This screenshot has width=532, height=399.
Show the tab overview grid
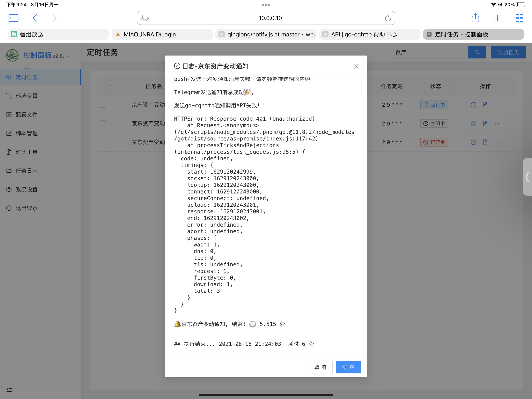[520, 18]
